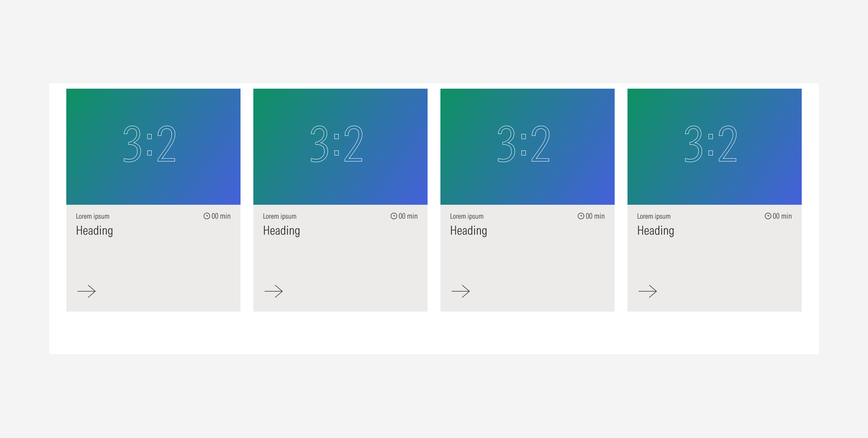
Task: Select the arrow icon on the third card
Action: (x=461, y=291)
